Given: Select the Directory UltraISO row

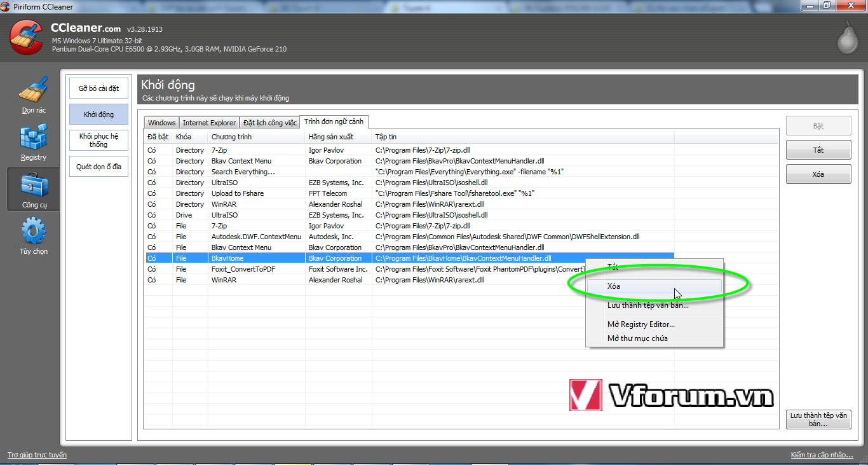Looking at the screenshot, I should [x=409, y=183].
